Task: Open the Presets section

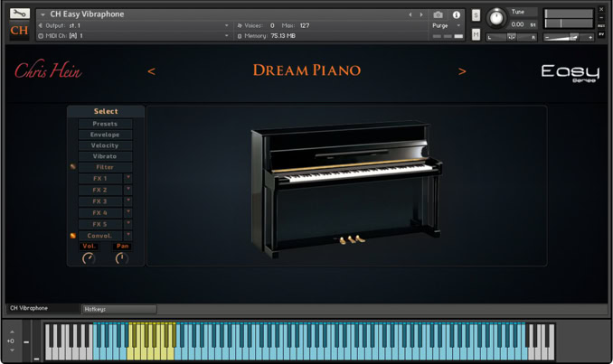Action: (105, 124)
